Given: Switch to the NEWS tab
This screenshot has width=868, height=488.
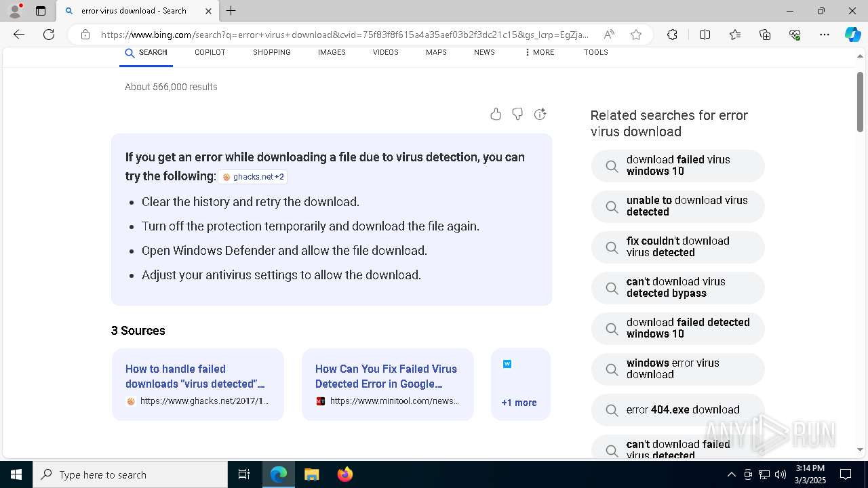Looking at the screenshot, I should click(x=484, y=52).
